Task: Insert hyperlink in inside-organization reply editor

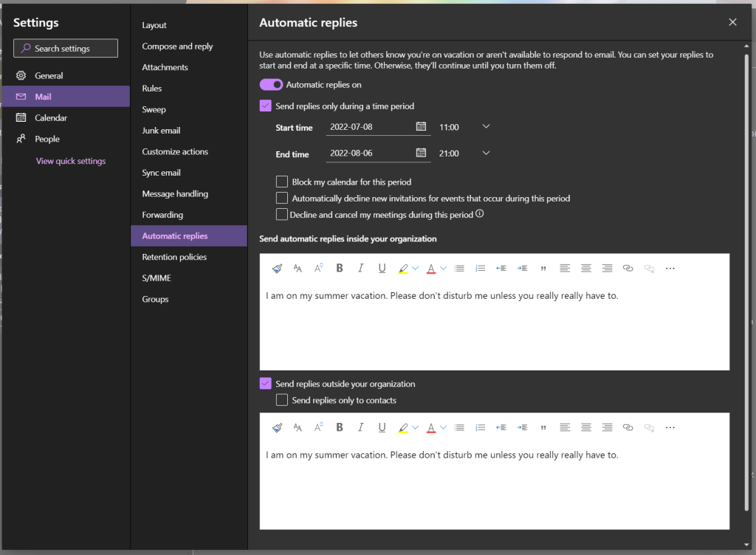Action: [x=628, y=269]
